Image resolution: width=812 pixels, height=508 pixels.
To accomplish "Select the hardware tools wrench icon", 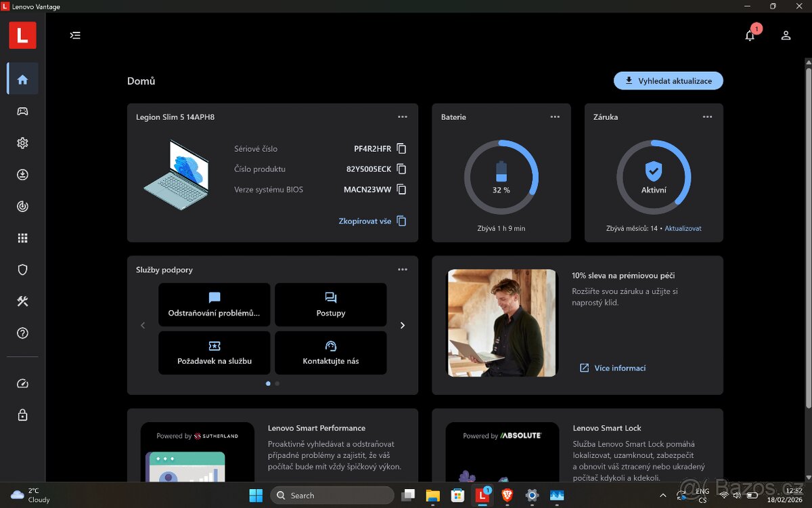I will point(22,301).
